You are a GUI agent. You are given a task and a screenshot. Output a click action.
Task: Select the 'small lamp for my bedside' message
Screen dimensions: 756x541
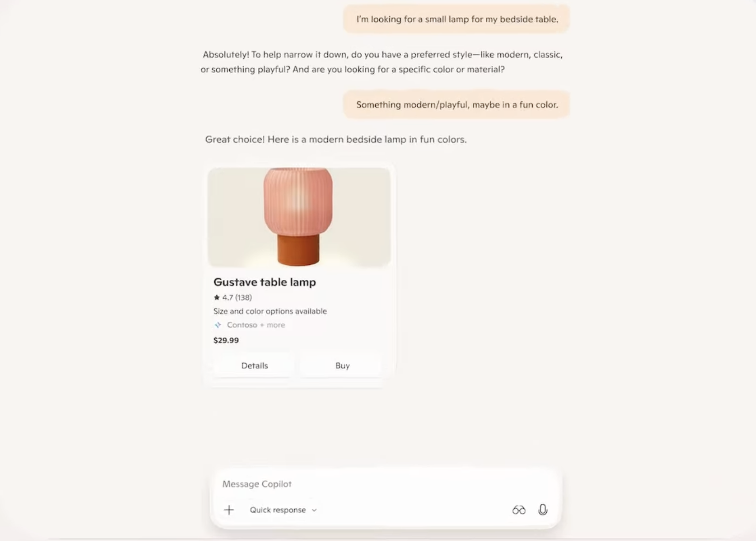(457, 19)
